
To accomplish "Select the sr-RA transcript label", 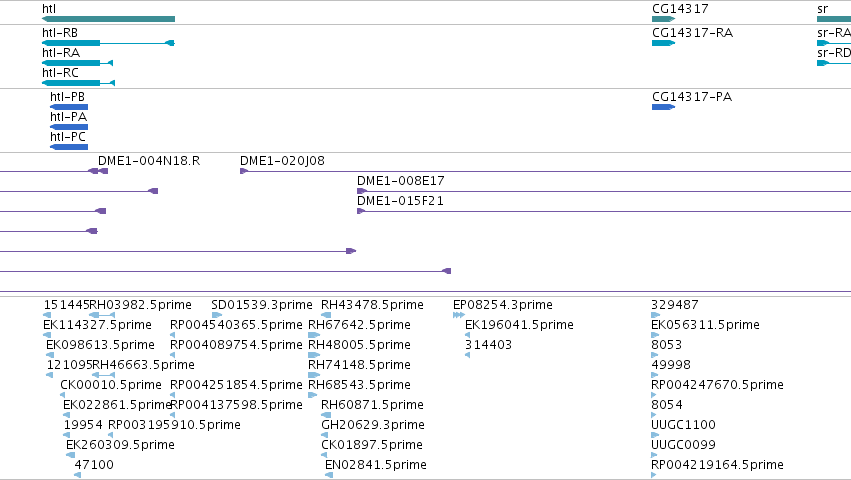I will point(834,33).
